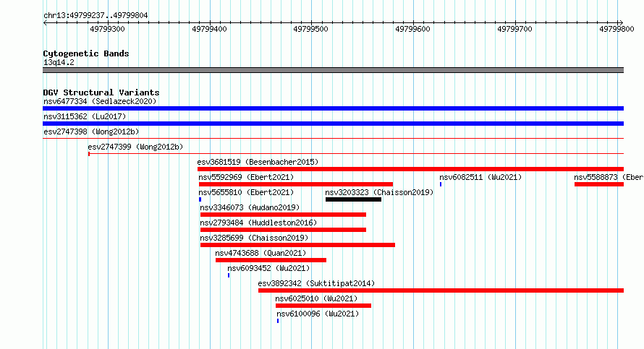644x349 pixels.
Task: Click the red bar under nsv5588873
Action: (x=599, y=184)
